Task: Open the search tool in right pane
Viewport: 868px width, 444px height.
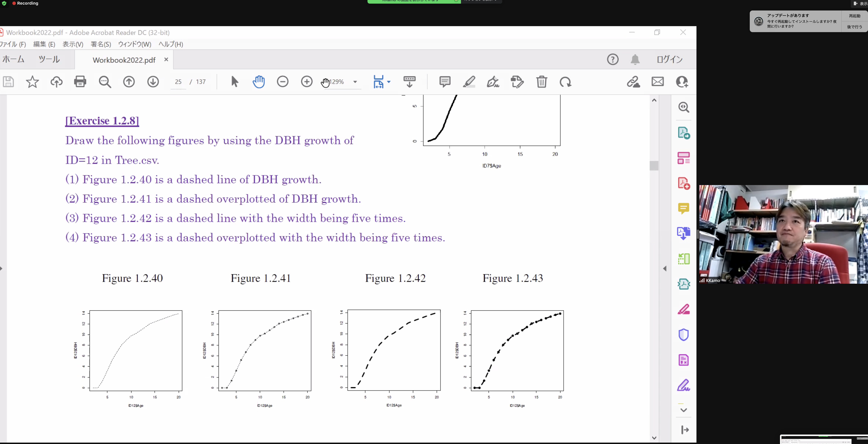Action: coord(684,107)
